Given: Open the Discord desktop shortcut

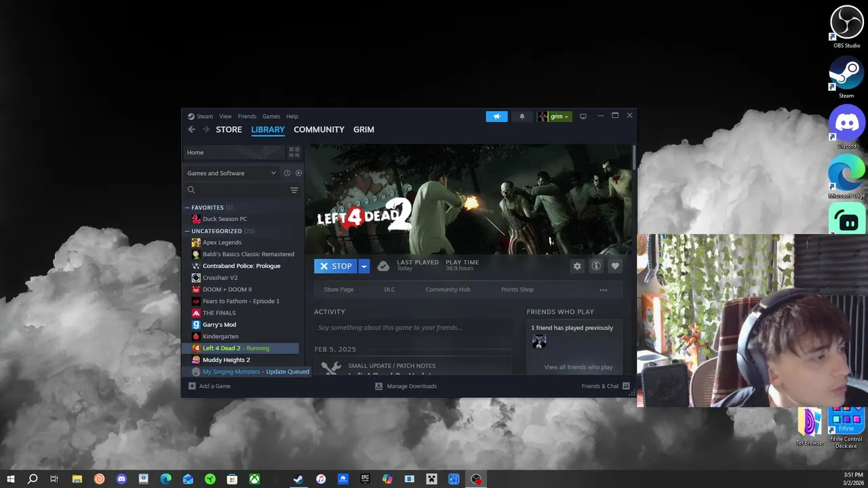Looking at the screenshot, I should [x=846, y=127].
